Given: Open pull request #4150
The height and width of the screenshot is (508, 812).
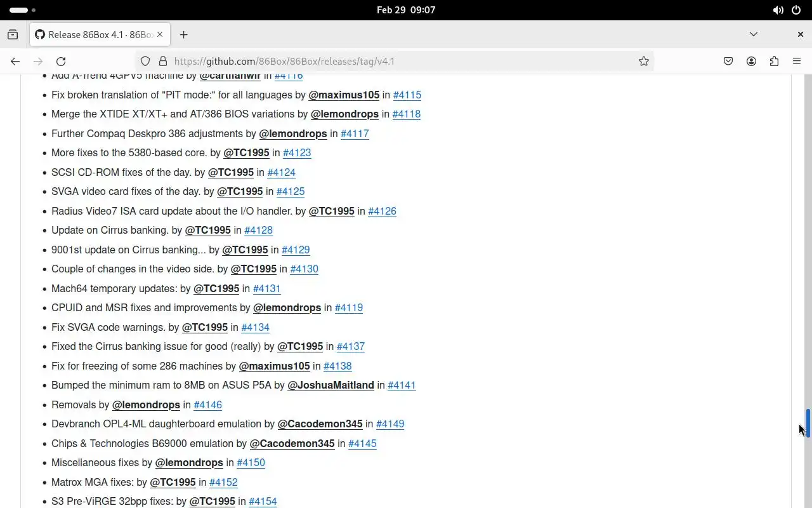Looking at the screenshot, I should [x=251, y=463].
